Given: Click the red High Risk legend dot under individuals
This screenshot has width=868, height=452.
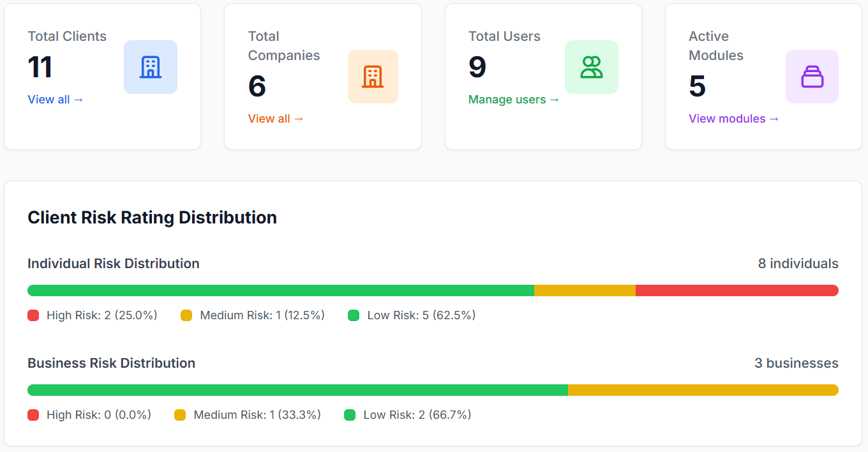Looking at the screenshot, I should (x=33, y=315).
